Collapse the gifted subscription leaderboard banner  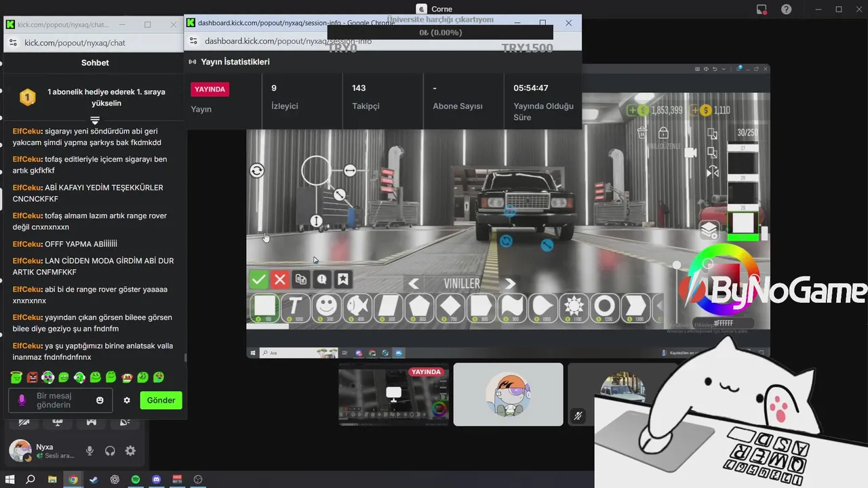[x=95, y=120]
